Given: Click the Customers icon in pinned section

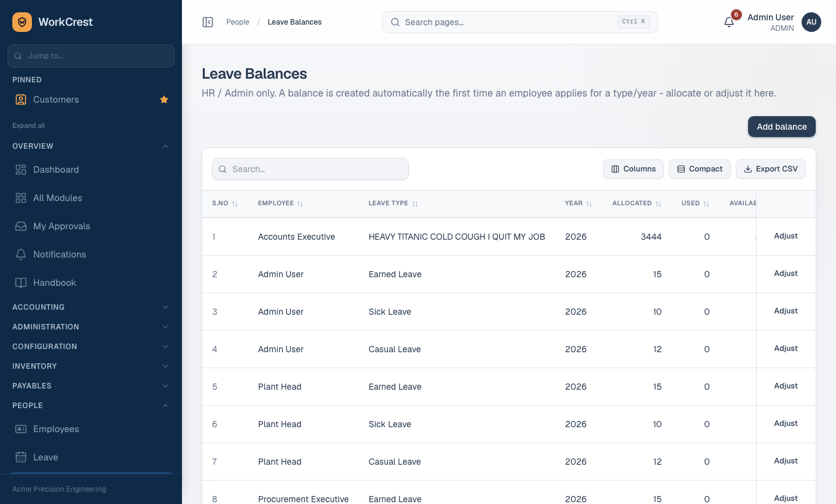Looking at the screenshot, I should pyautogui.click(x=21, y=100).
